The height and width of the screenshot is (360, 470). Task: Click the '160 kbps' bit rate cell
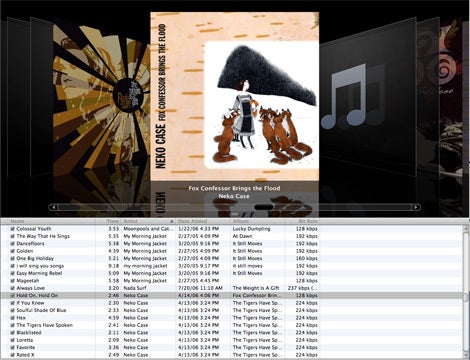coord(307,259)
